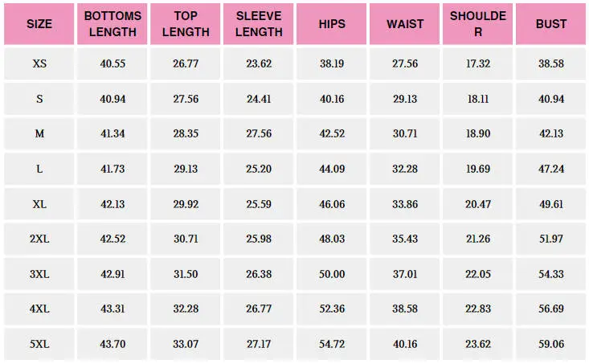Screen dimensions: 589x364
Task: Select the BOTTOMS LENGTH header cell
Action: pyautogui.click(x=112, y=24)
